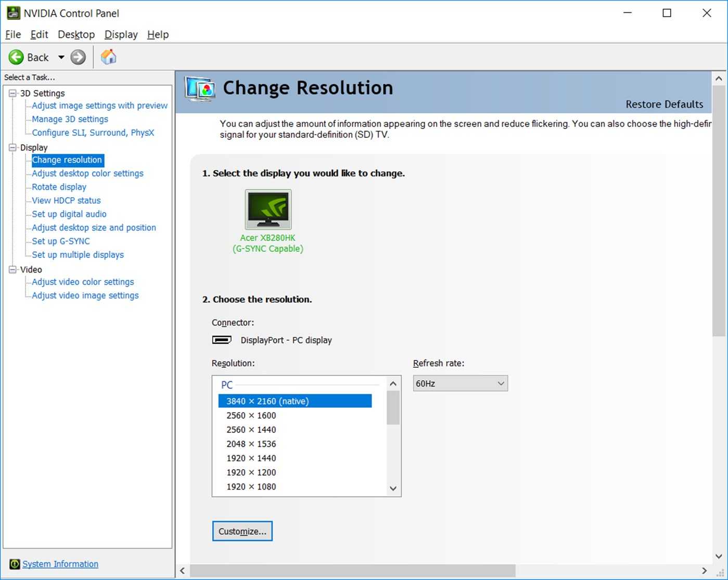Screen dimensions: 728x580
Task: Click the System Information icon
Action: [14, 564]
